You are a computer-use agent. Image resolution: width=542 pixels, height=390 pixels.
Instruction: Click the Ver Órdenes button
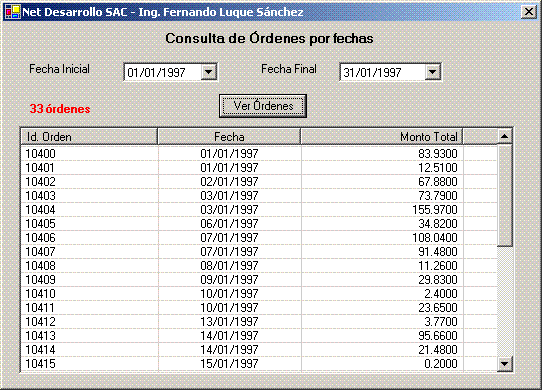point(263,106)
